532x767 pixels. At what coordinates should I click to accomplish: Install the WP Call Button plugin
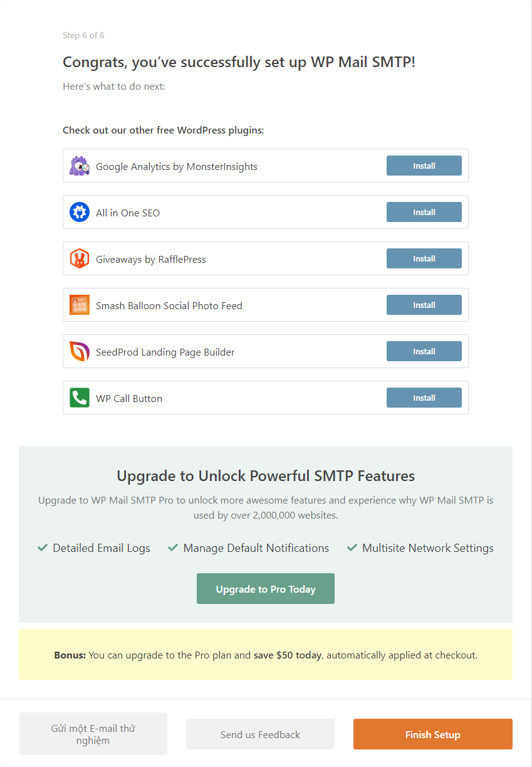pyautogui.click(x=424, y=398)
